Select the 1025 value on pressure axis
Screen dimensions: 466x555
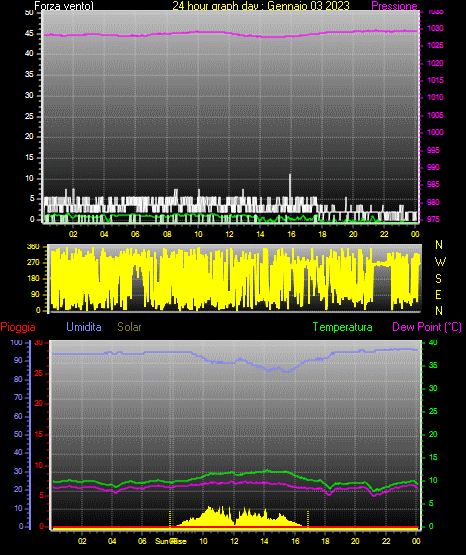pyautogui.click(x=435, y=45)
